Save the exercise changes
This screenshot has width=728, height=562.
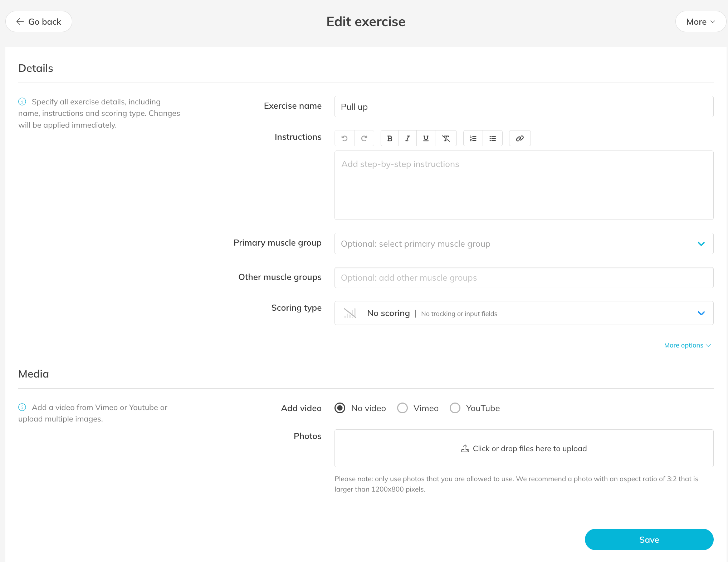[x=649, y=539]
